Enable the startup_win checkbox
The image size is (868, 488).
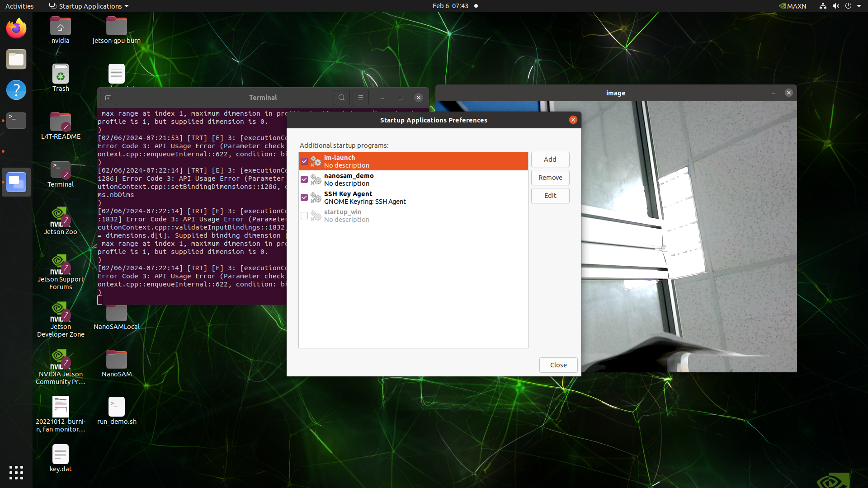(304, 216)
